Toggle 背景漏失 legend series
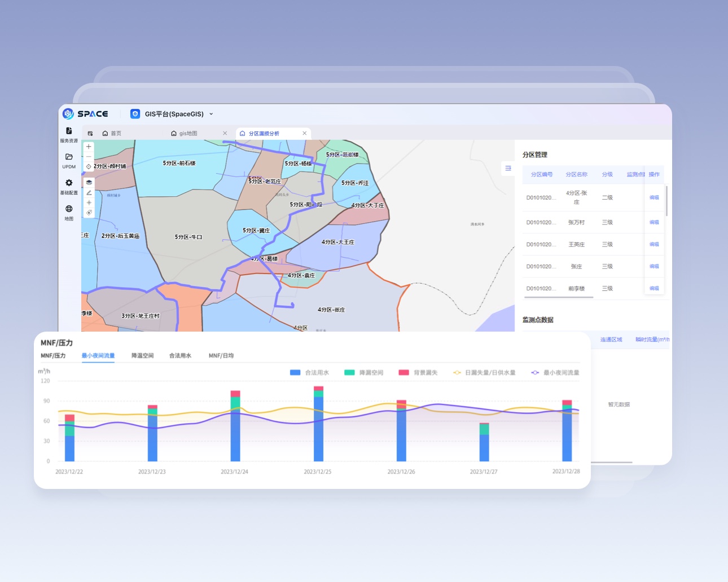 point(418,373)
